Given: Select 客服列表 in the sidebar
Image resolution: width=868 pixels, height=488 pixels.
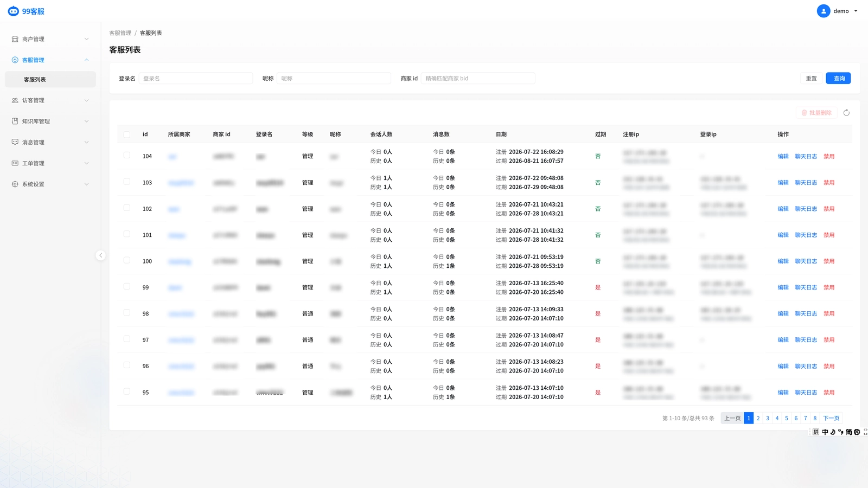Looking at the screenshot, I should coord(50,80).
